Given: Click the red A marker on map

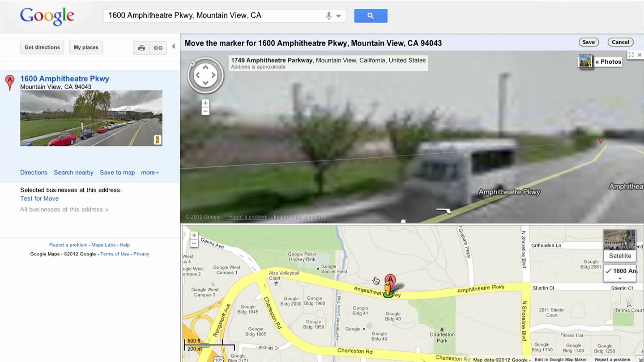Looking at the screenshot, I should coord(390,280).
